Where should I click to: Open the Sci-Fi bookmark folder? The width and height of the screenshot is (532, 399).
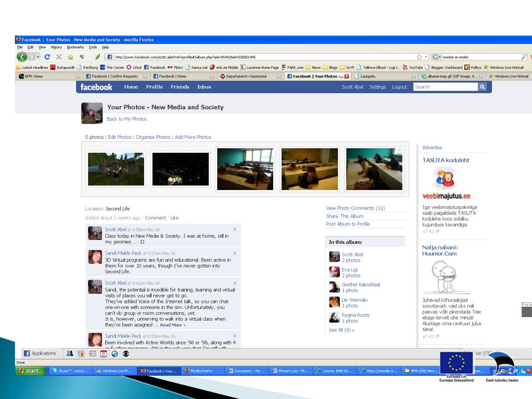pos(347,68)
